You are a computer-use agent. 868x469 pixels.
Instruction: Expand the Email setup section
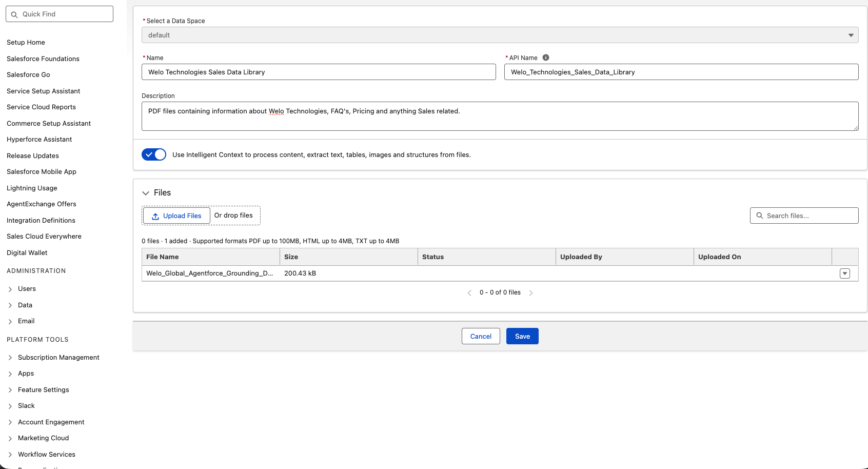tap(10, 322)
